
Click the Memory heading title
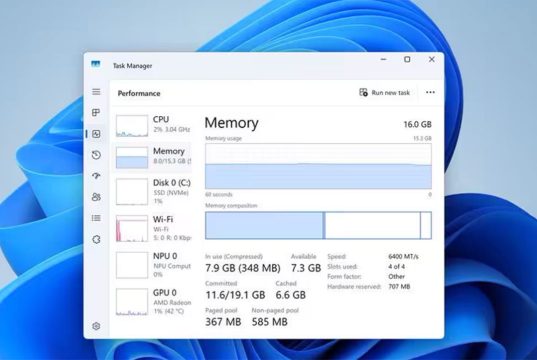coord(232,123)
